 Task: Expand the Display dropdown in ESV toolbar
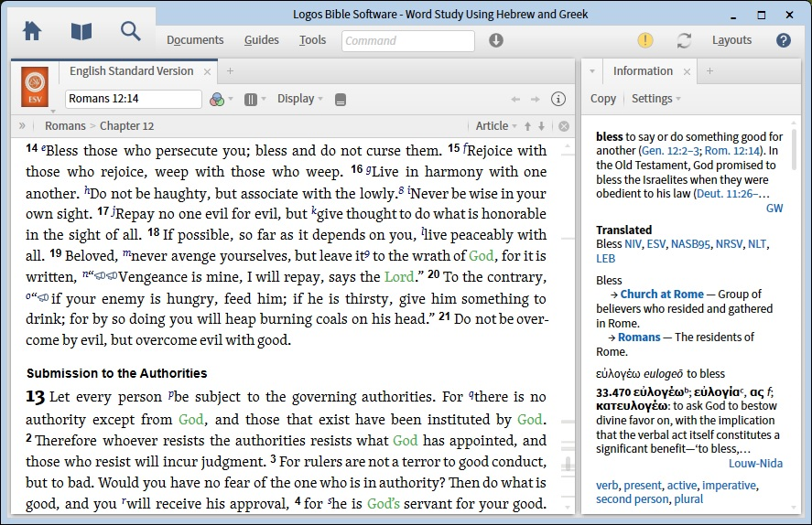click(300, 99)
